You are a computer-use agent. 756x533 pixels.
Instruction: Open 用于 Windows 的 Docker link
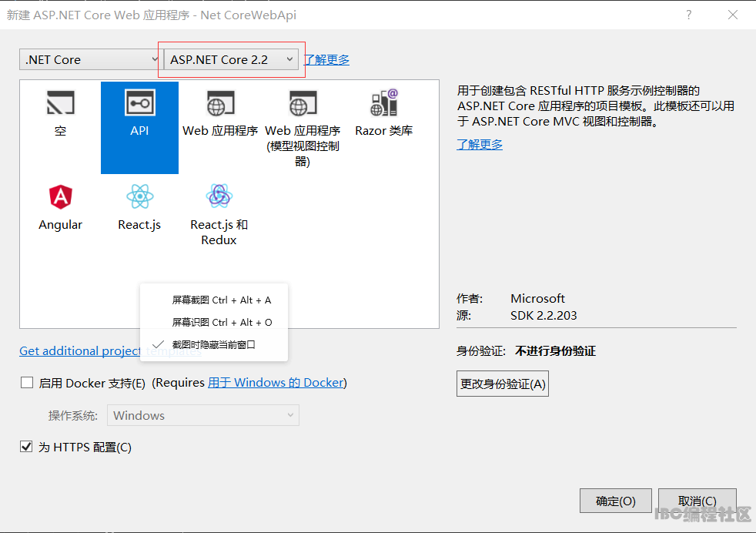[276, 383]
